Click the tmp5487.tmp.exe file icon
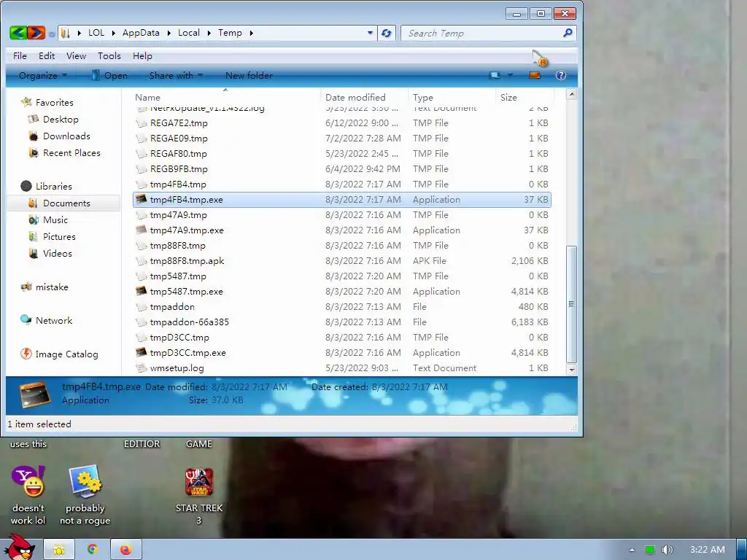 141,291
